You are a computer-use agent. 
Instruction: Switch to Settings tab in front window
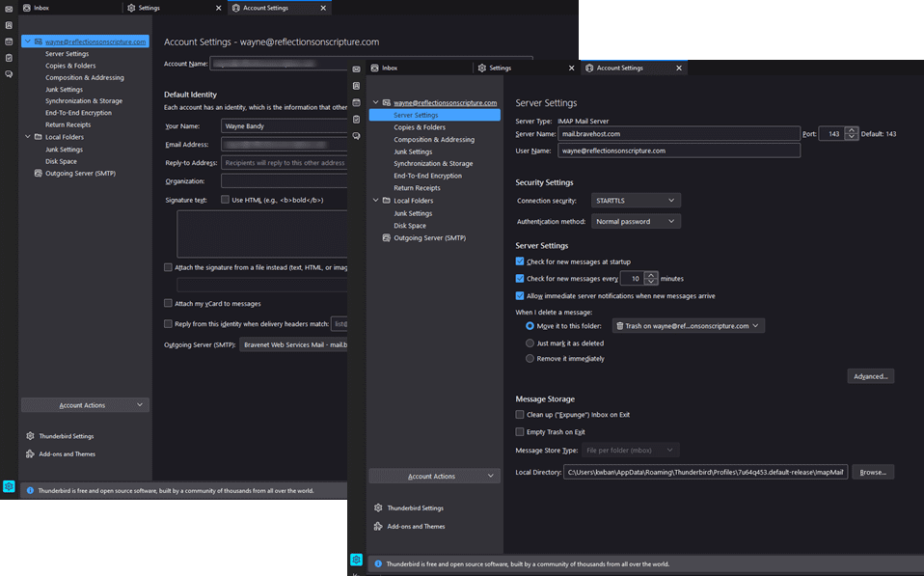coord(526,68)
